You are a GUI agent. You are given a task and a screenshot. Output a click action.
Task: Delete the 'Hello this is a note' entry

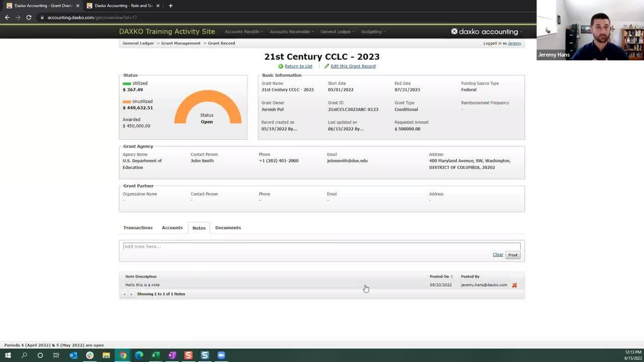coord(514,285)
